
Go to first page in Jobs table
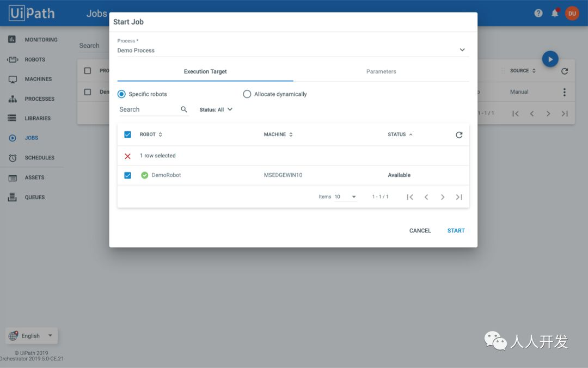[515, 113]
